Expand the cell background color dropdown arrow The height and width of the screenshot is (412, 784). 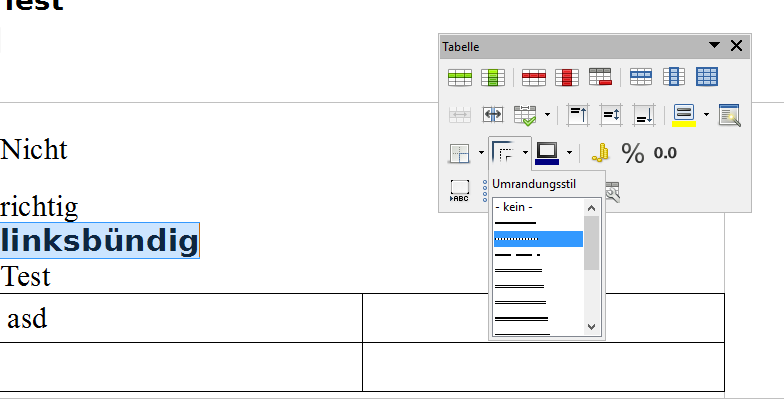tap(706, 115)
